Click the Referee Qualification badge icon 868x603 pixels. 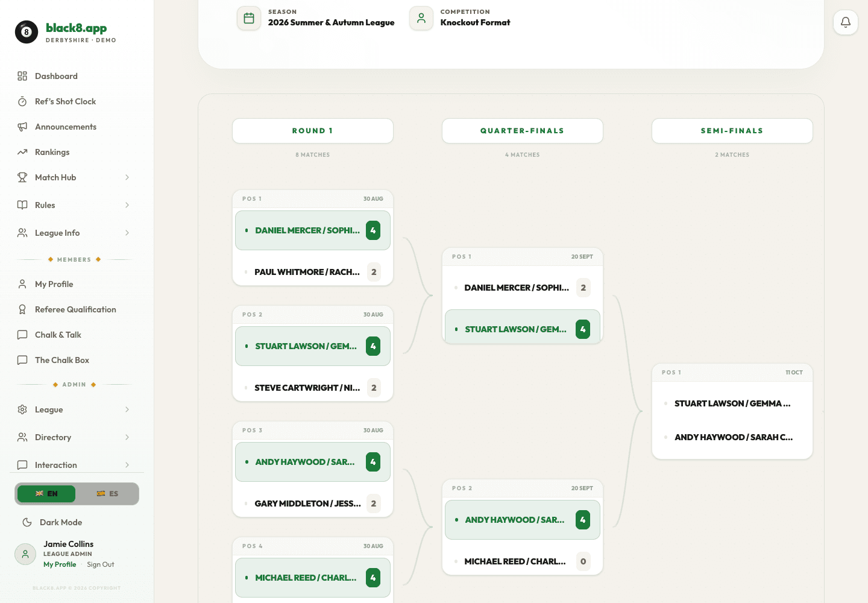pyautogui.click(x=22, y=309)
